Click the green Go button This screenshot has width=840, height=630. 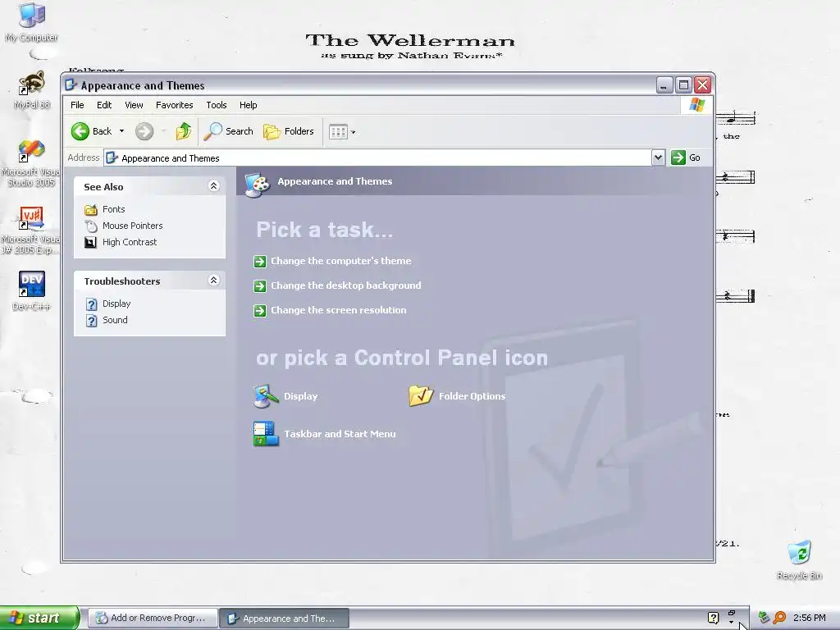(x=686, y=157)
